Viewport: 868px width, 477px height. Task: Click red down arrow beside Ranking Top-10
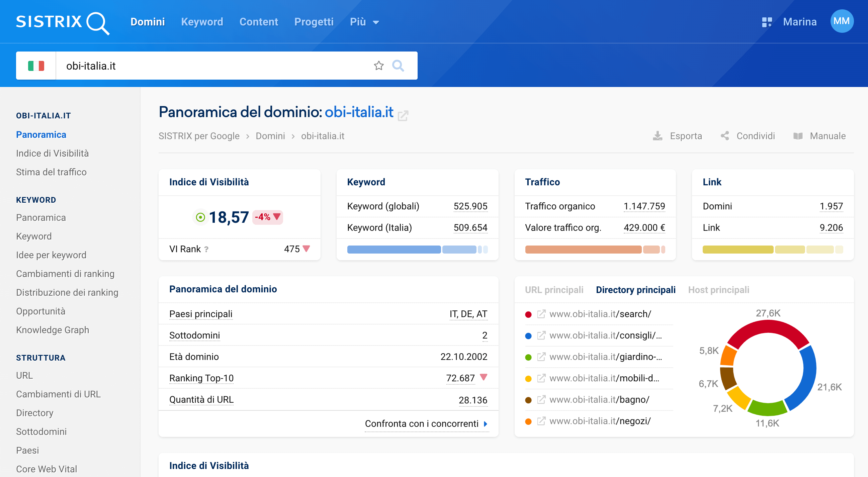484,377
